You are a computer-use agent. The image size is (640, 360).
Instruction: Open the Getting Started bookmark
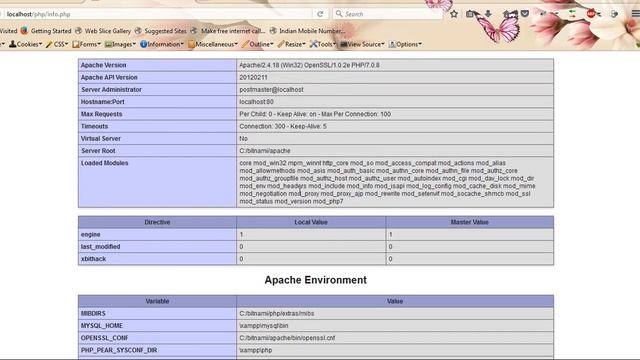[46, 31]
